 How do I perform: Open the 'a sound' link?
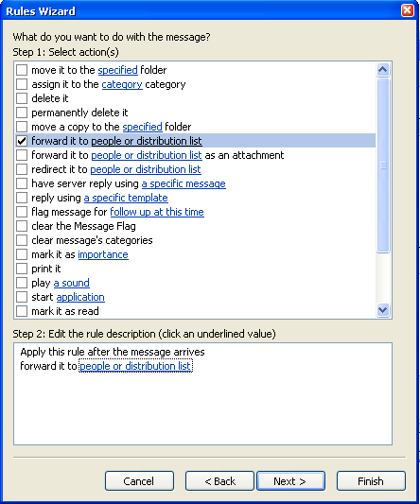tap(71, 283)
